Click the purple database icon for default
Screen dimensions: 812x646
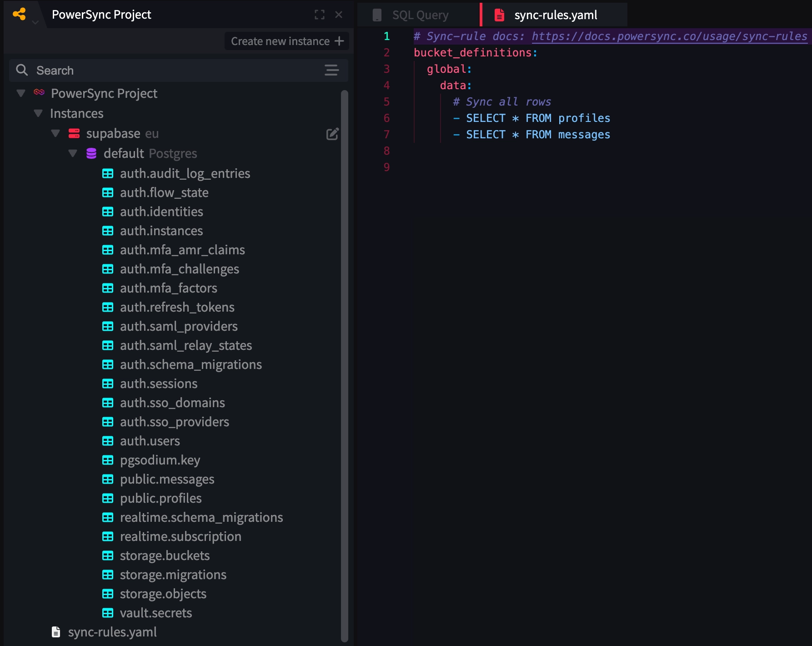click(x=91, y=153)
